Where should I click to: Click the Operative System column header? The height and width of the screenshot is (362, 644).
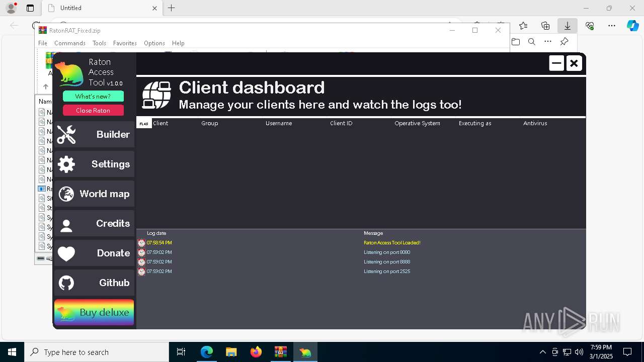click(x=417, y=123)
